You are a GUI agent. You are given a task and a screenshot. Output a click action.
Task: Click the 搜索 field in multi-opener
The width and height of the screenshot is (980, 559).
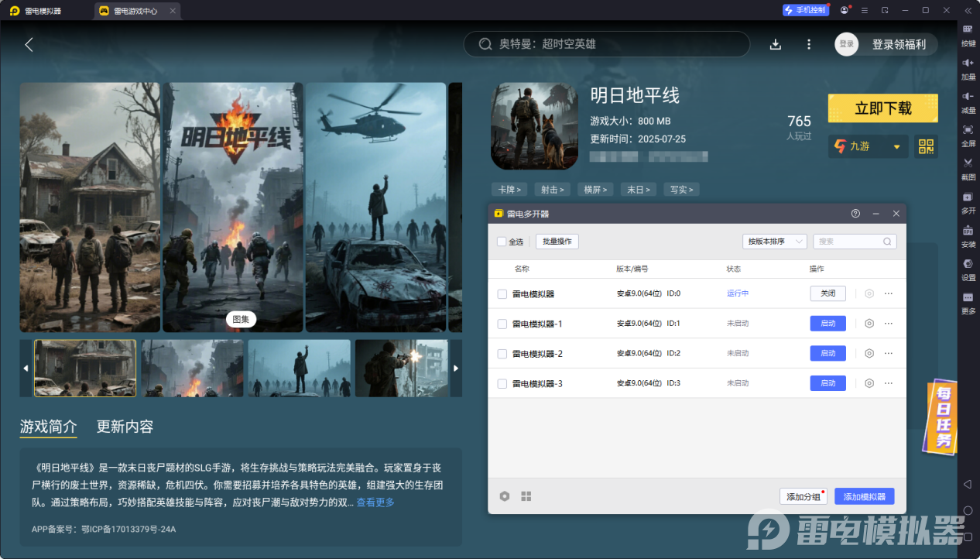click(855, 242)
